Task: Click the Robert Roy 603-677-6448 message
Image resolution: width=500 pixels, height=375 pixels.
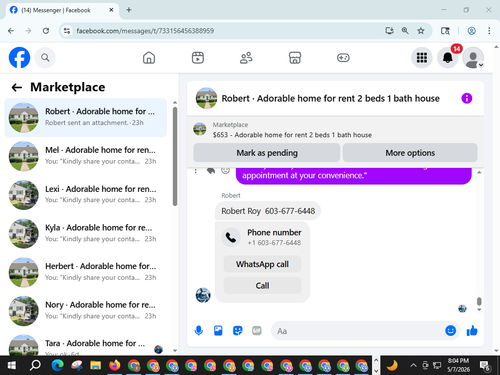Action: point(268,211)
